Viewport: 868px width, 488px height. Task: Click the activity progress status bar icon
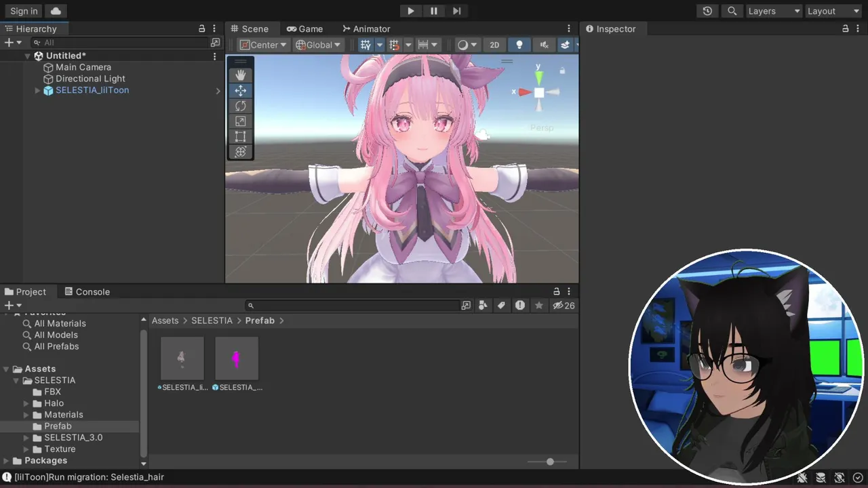click(x=858, y=478)
